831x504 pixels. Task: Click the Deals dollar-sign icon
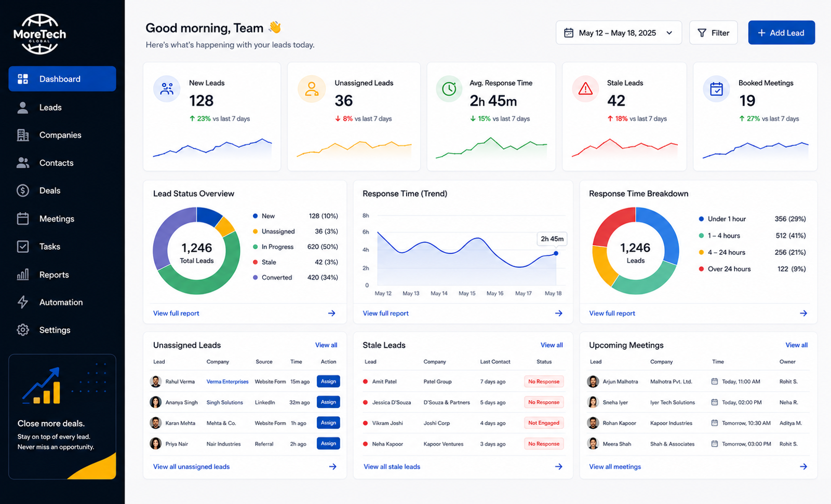[23, 190]
